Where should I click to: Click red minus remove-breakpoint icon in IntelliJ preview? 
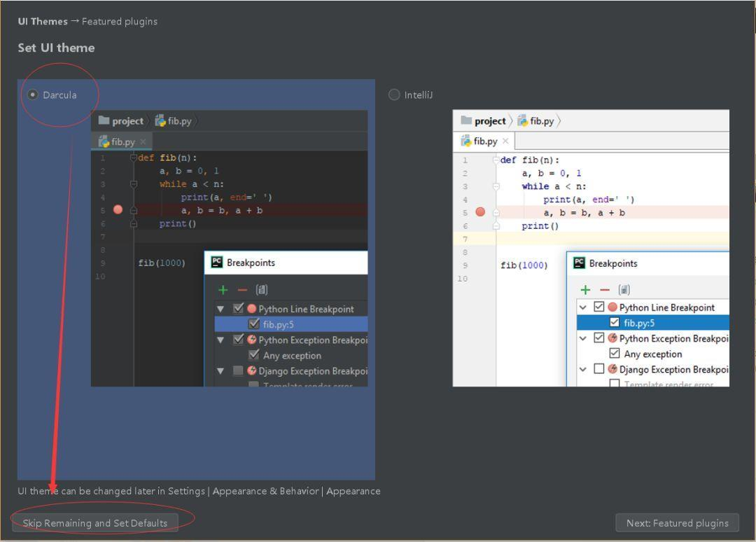pos(605,290)
